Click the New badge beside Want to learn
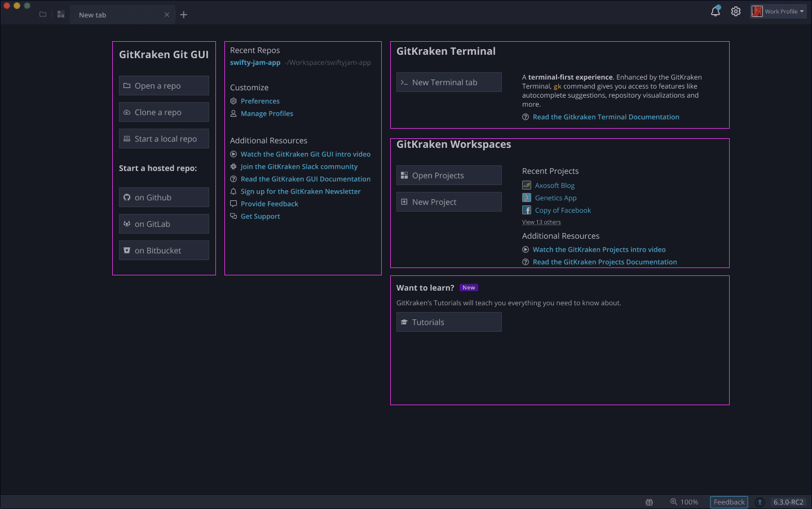This screenshot has width=812, height=509. click(x=469, y=288)
